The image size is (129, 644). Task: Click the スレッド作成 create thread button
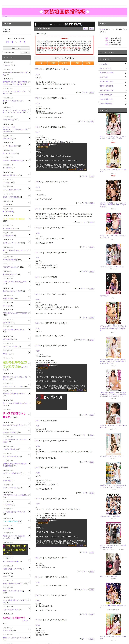tap(16, 48)
